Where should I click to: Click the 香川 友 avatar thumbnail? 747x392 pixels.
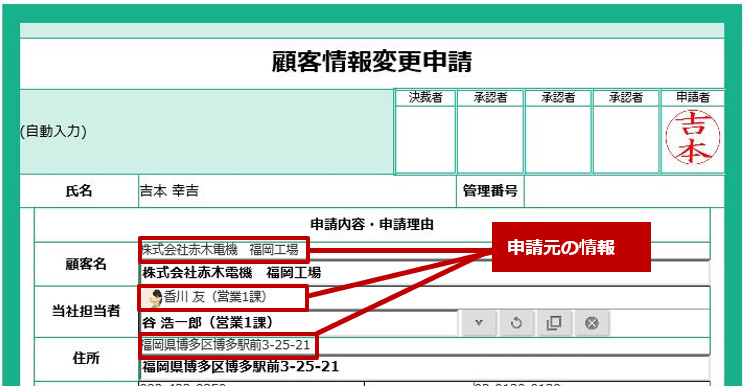point(152,298)
